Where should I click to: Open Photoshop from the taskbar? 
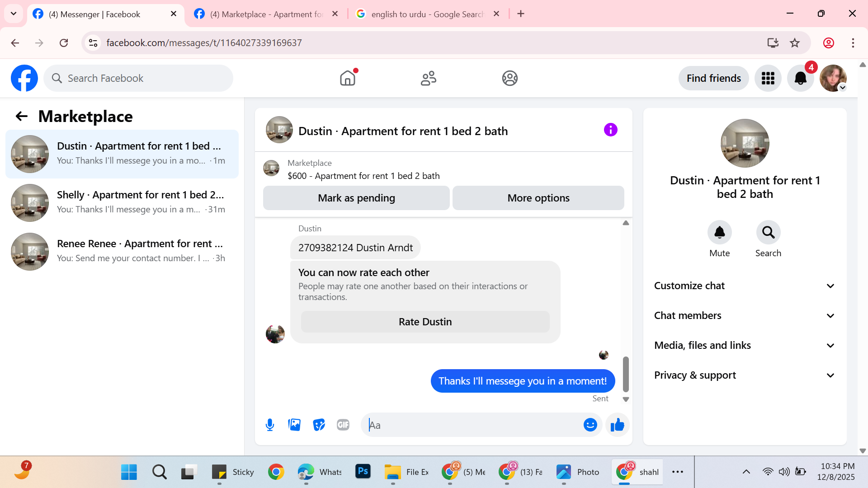pyautogui.click(x=363, y=472)
